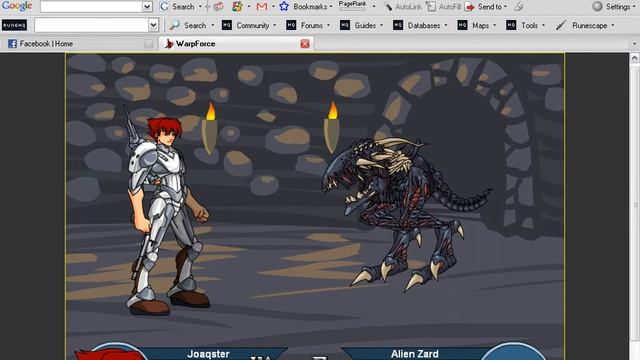Open the Community menu

pos(256,25)
